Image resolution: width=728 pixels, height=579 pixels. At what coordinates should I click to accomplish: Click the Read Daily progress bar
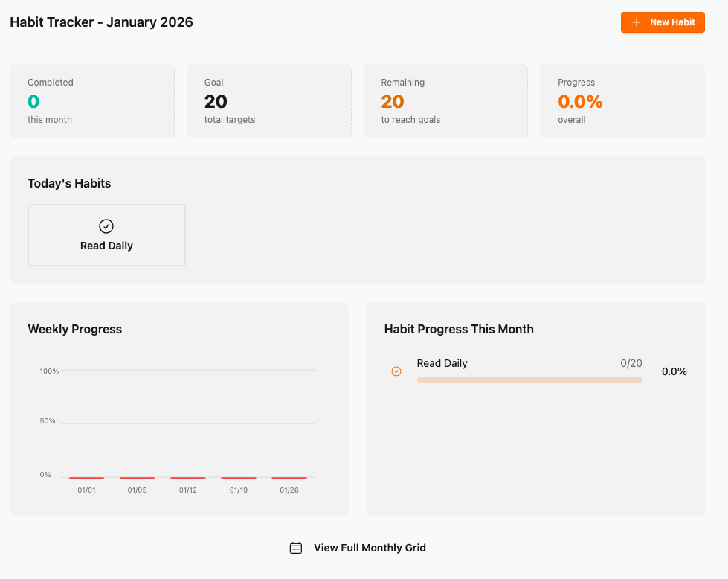point(529,379)
